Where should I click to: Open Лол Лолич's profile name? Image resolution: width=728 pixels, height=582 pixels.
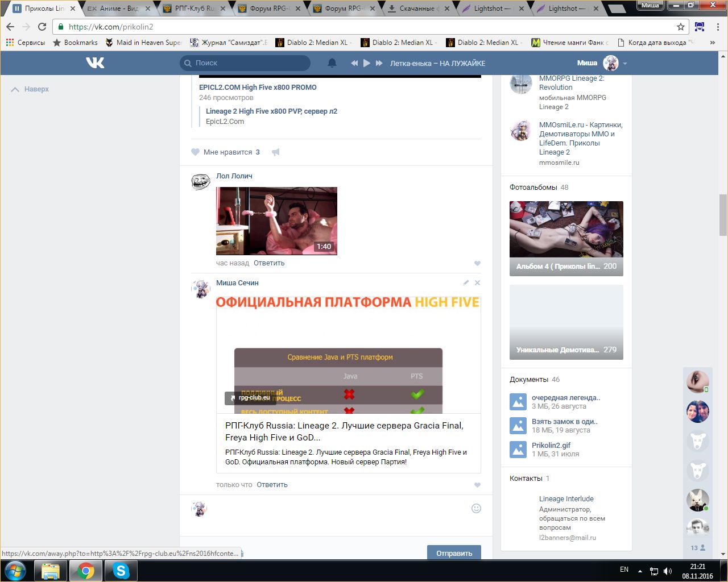click(234, 176)
